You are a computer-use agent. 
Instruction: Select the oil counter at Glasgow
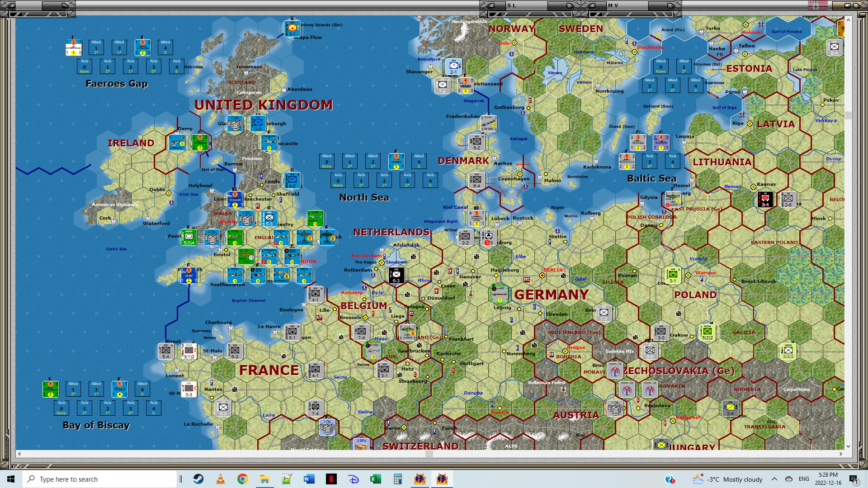coord(235,123)
